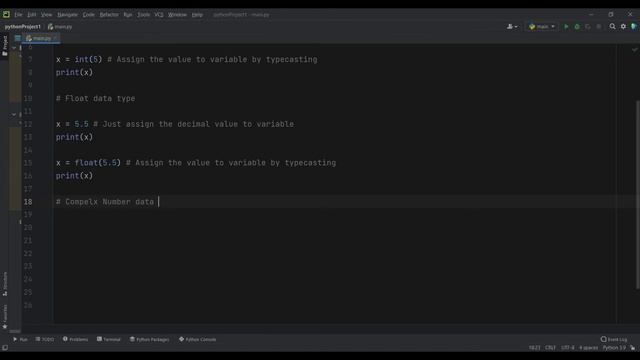Click the inspection checkmark widget
This screenshot has height=360, width=640.
click(x=634, y=50)
